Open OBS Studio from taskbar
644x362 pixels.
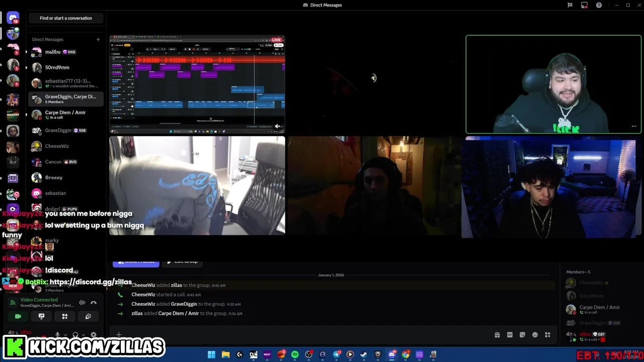click(x=308, y=354)
